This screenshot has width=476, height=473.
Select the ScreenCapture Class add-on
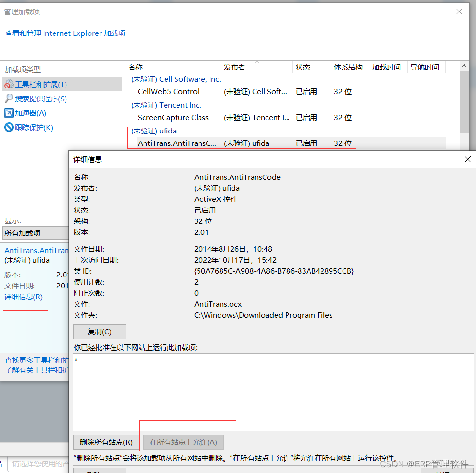173,117
